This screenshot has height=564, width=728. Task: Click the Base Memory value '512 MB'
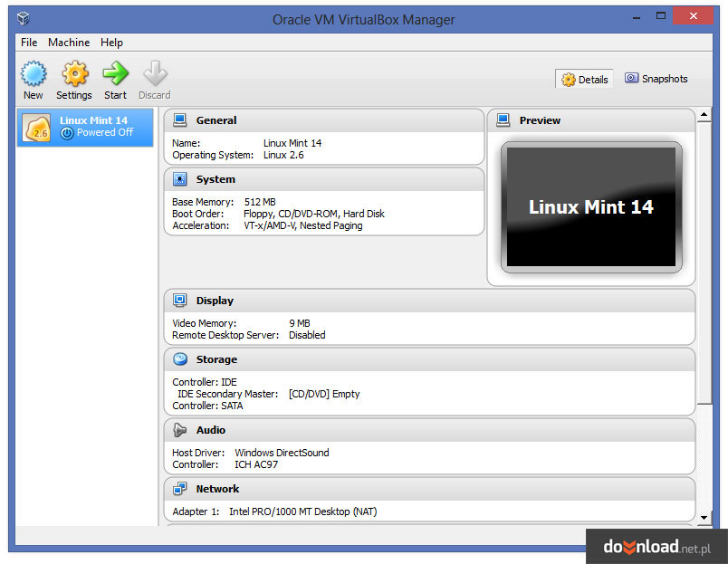pyautogui.click(x=260, y=202)
